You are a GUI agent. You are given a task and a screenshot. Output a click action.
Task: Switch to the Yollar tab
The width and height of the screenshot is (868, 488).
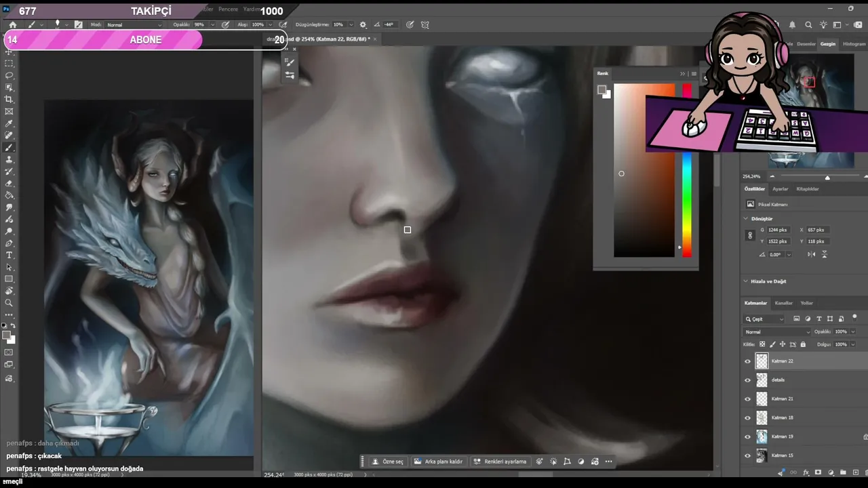[807, 303]
